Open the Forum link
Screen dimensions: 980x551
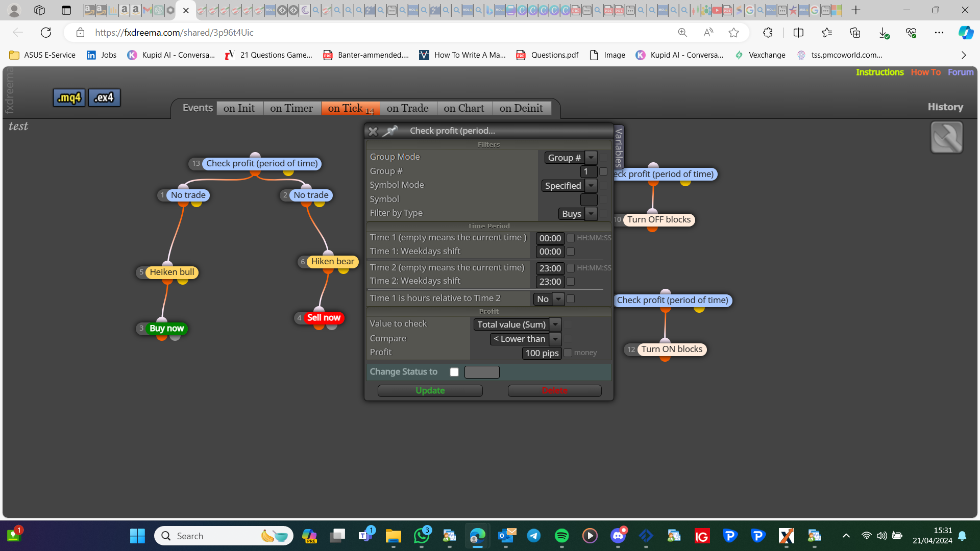[x=961, y=72]
